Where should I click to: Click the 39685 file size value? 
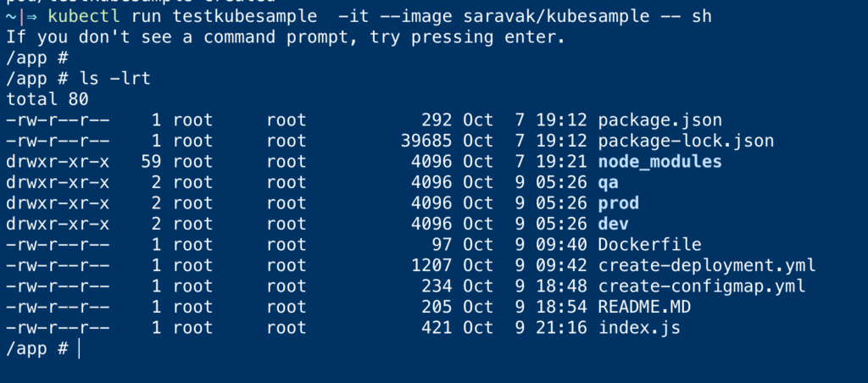[426, 142]
